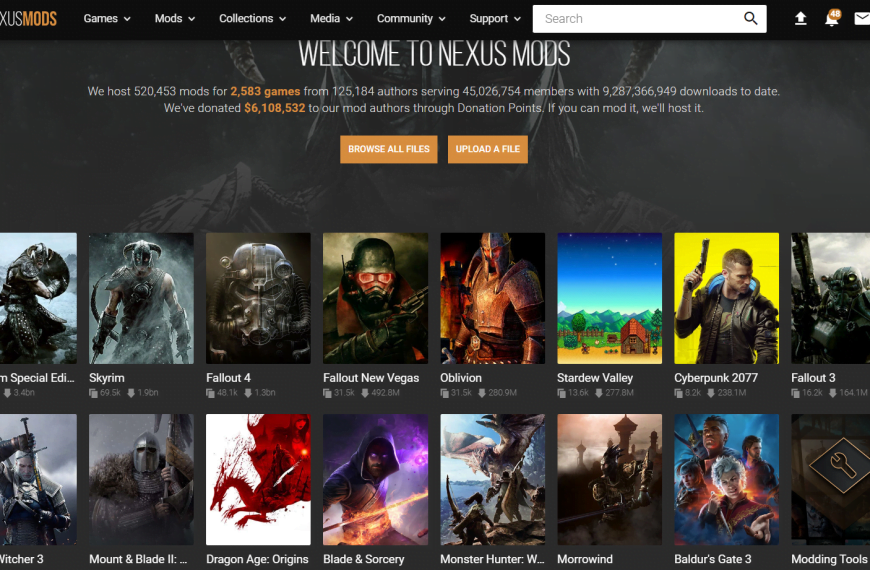Open the Fallout 3 title link
870x570 pixels.
(x=813, y=378)
